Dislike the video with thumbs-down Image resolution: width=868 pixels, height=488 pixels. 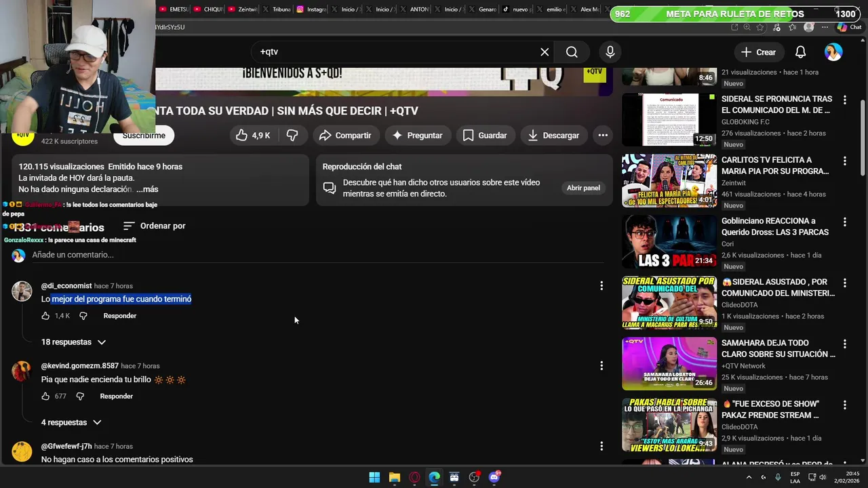click(x=292, y=136)
